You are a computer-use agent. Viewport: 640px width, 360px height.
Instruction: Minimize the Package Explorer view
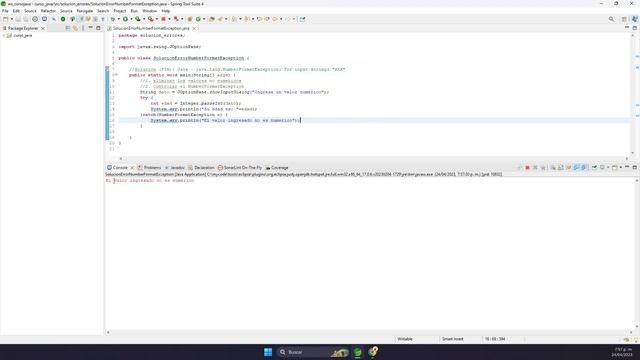[91, 28]
